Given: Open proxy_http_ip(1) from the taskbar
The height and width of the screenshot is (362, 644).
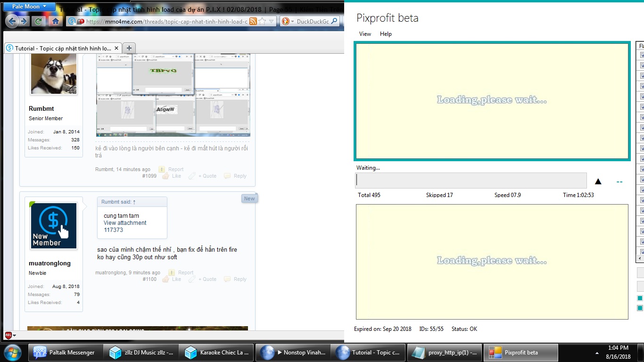Looking at the screenshot, I should [x=444, y=352].
